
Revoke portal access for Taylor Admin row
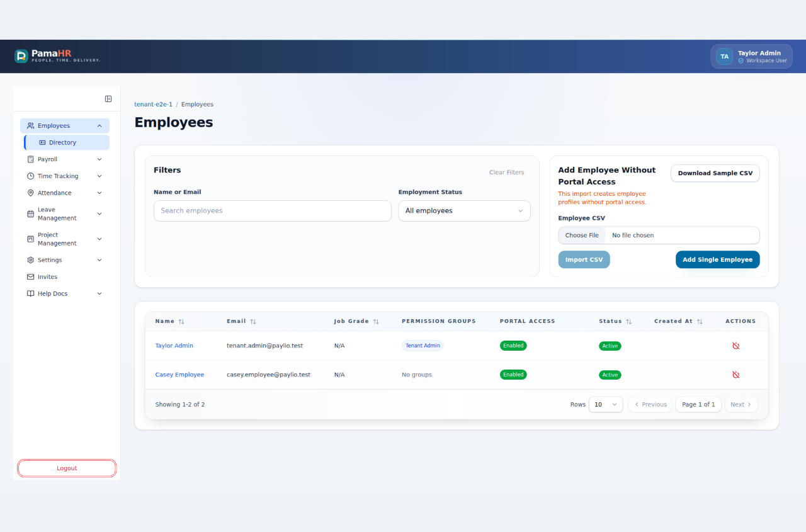pyautogui.click(x=735, y=346)
